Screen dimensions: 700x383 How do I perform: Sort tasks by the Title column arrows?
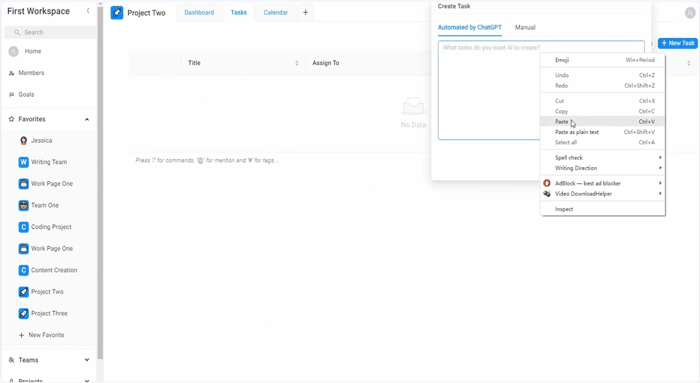[x=297, y=63]
